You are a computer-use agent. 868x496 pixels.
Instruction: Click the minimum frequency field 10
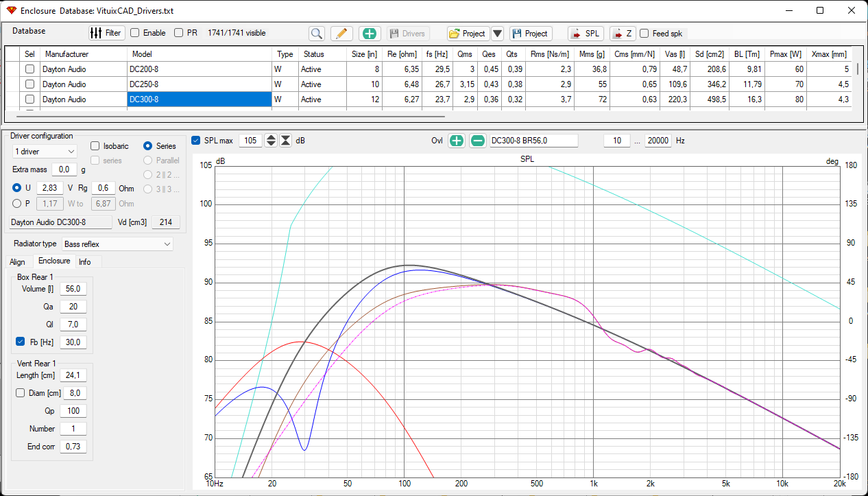point(617,141)
